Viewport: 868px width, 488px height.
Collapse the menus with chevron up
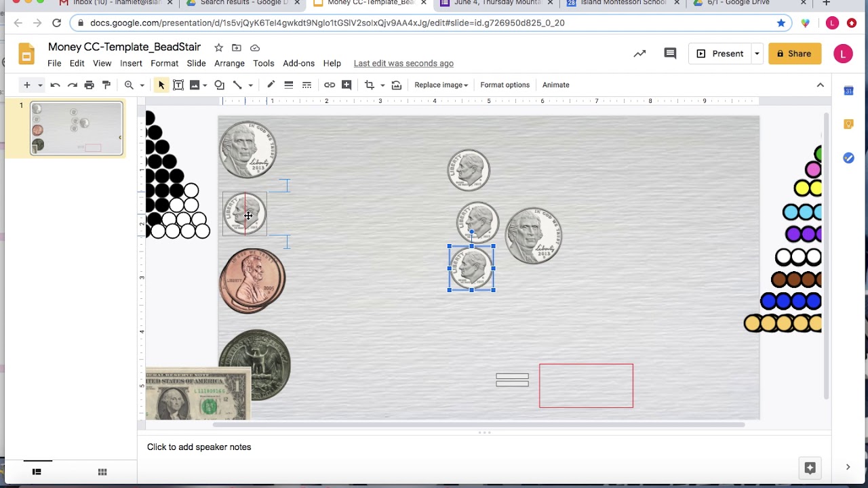(x=821, y=85)
